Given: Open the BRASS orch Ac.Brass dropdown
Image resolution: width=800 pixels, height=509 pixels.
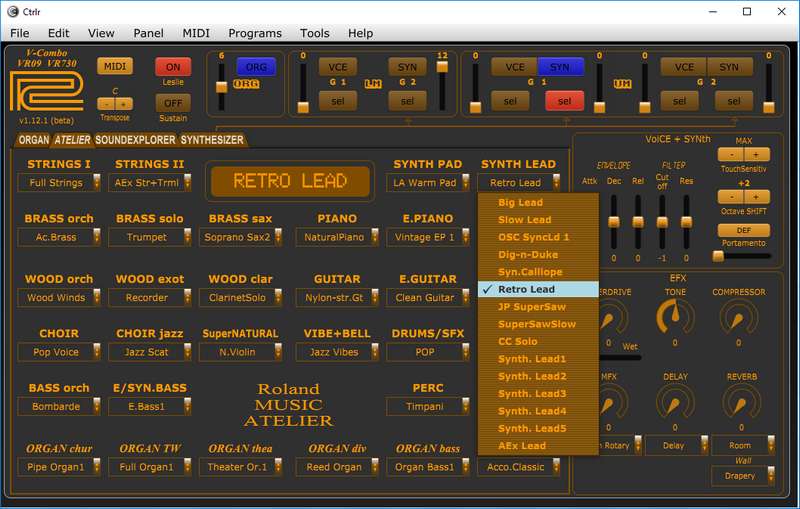Looking at the screenshot, I should tap(59, 237).
